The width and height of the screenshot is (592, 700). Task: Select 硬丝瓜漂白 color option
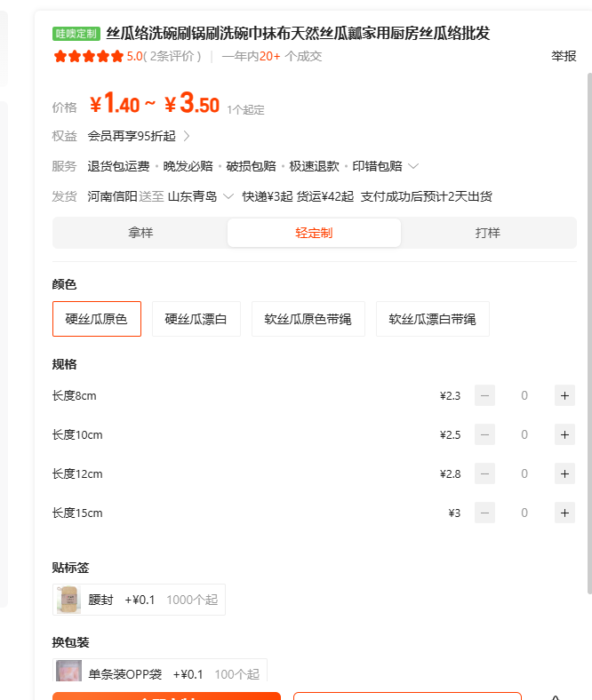pyautogui.click(x=196, y=319)
